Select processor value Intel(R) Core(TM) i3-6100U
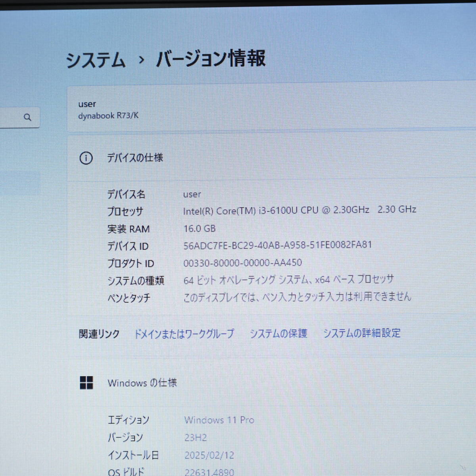Image resolution: width=476 pixels, height=476 pixels. point(300,210)
